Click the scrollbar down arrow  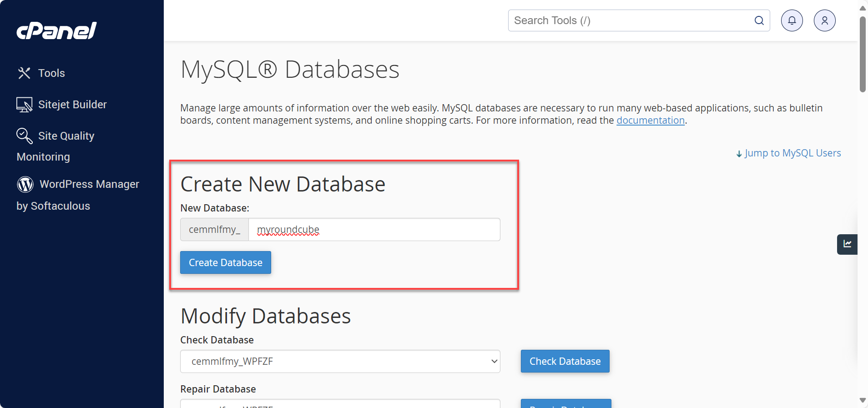click(863, 400)
